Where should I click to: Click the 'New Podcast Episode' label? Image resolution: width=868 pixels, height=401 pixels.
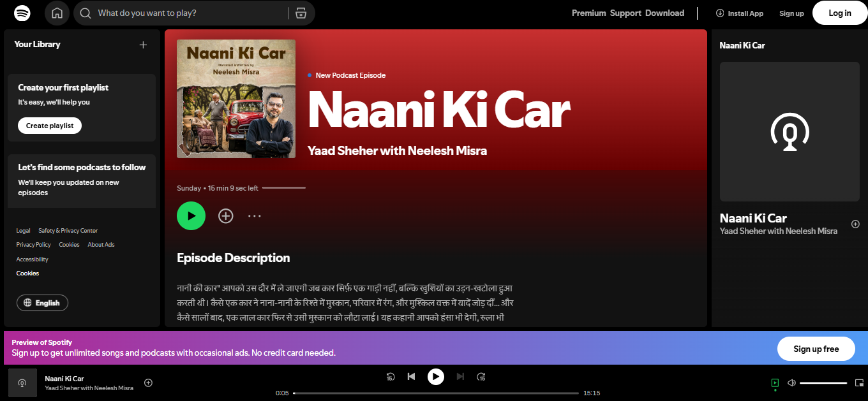[350, 75]
